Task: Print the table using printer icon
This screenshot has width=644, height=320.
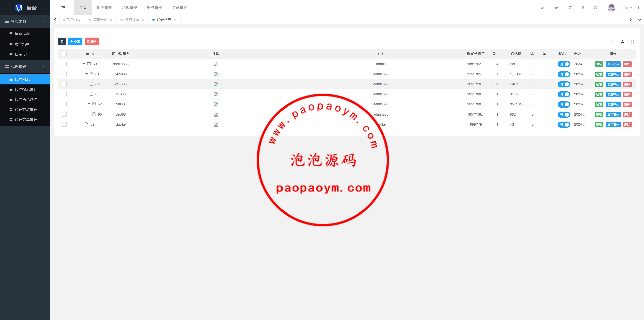Action: tap(632, 41)
